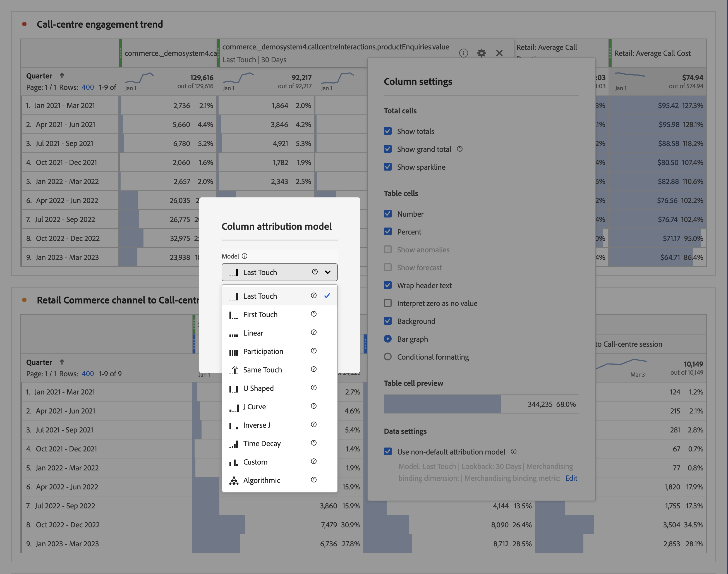Screen dimensions: 728x574
Task: Click 400 rows link in first table
Action: [x=88, y=87]
